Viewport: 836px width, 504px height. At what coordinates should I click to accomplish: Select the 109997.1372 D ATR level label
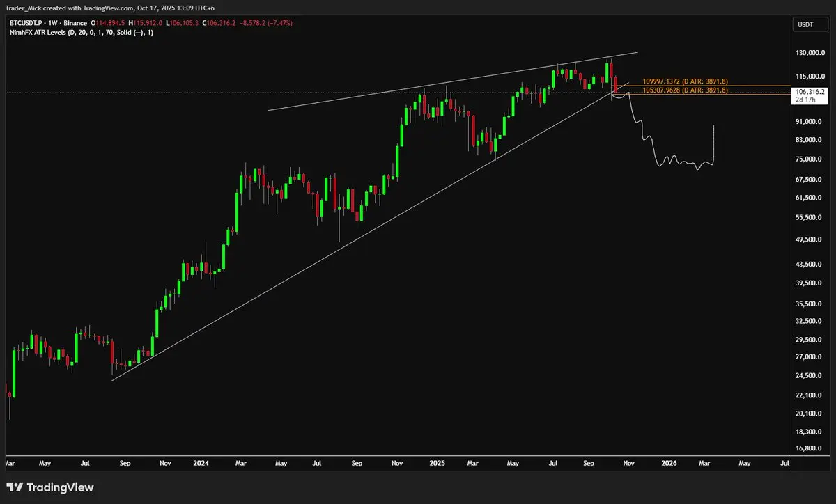[x=685, y=82]
